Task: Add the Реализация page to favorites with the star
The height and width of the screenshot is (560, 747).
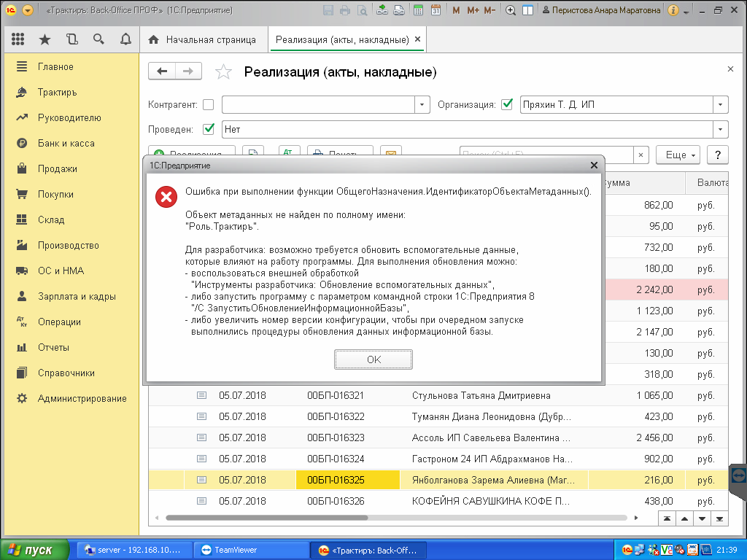Action: [223, 71]
